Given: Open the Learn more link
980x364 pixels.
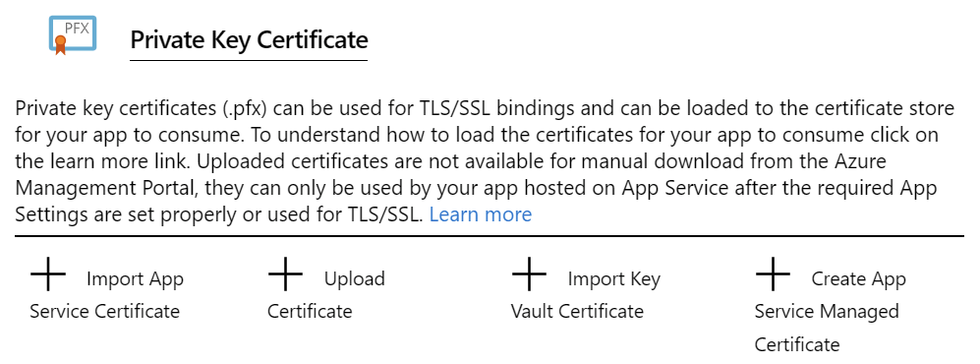Looking at the screenshot, I should pyautogui.click(x=481, y=214).
